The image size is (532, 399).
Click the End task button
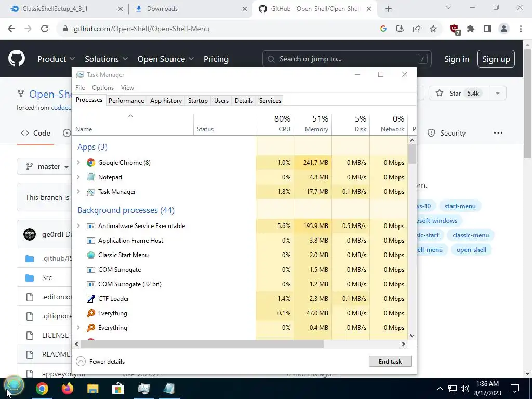pos(390,362)
